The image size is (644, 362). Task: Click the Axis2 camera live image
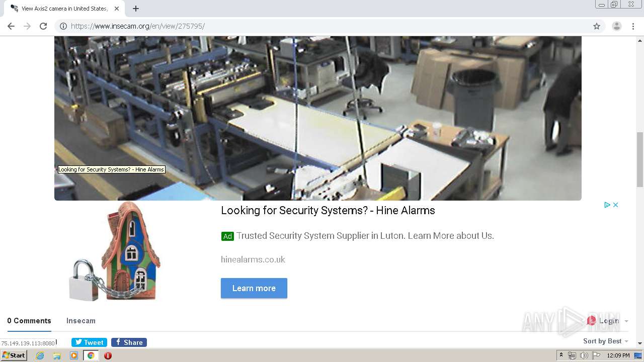(x=318, y=118)
